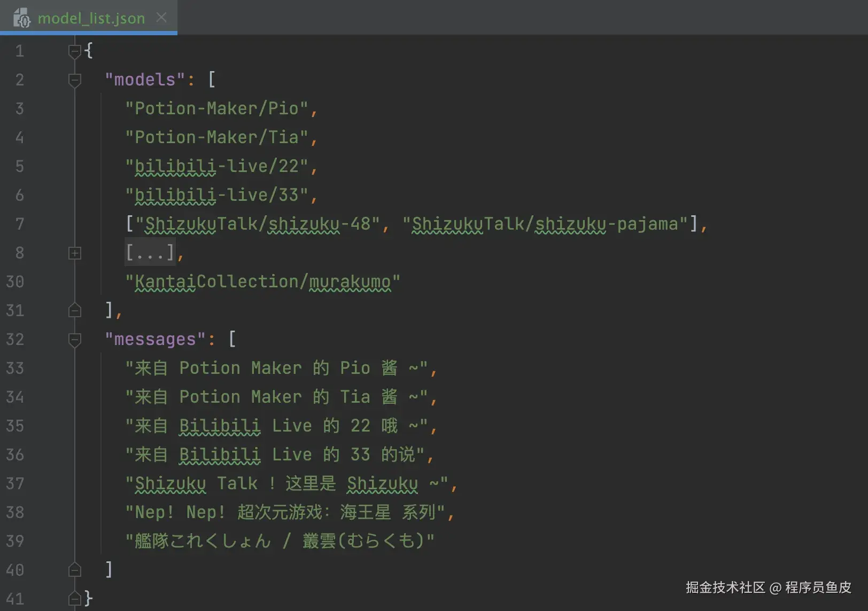Screen dimensions: 868x611
Task: Click the Tia 酱 message string
Action: [276, 397]
